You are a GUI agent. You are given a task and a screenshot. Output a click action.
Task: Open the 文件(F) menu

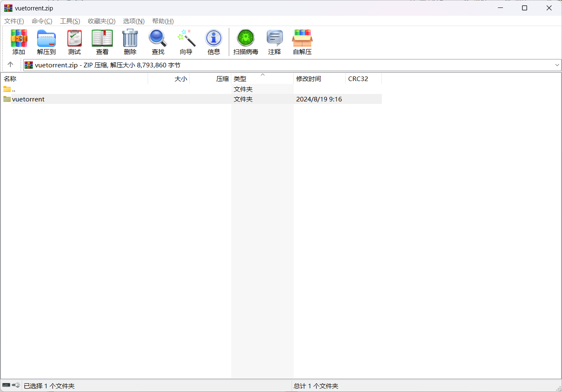(14, 21)
